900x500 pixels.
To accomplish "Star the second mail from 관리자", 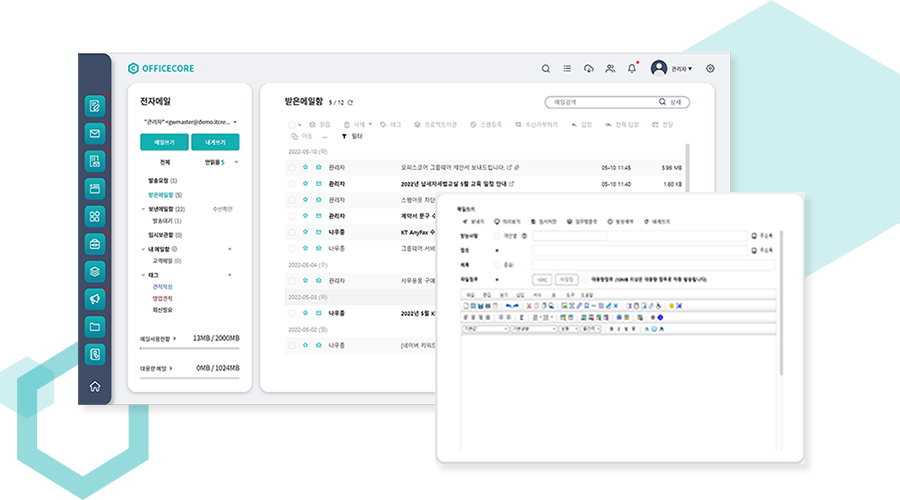I will pos(305,184).
